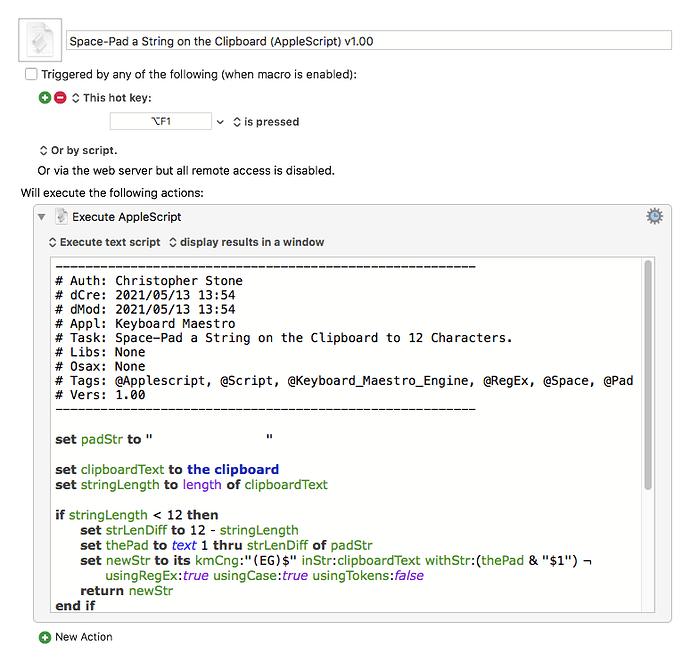Collapse the Execute AppleScript action
The image size is (690, 662).
(x=42, y=217)
